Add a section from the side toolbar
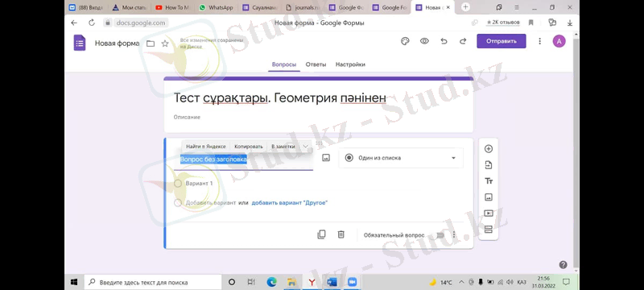644x290 pixels. point(489,230)
